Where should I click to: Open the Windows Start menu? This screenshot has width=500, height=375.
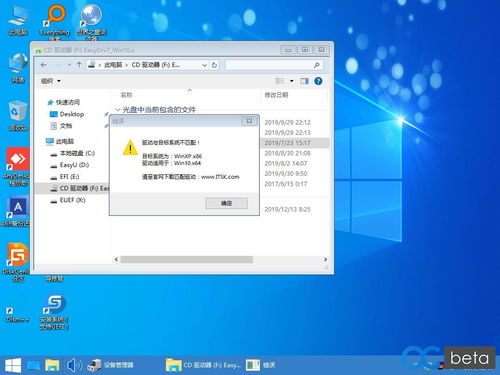coord(13,365)
